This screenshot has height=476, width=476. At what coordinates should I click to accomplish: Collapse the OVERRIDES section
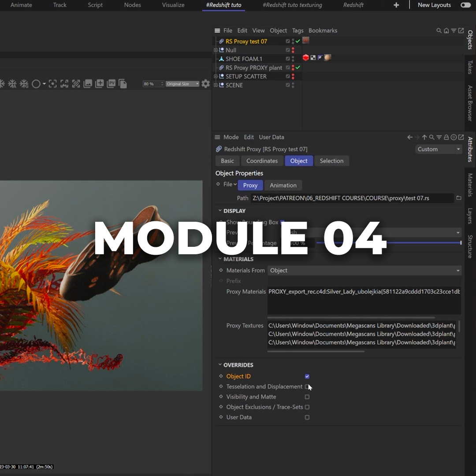pos(220,365)
